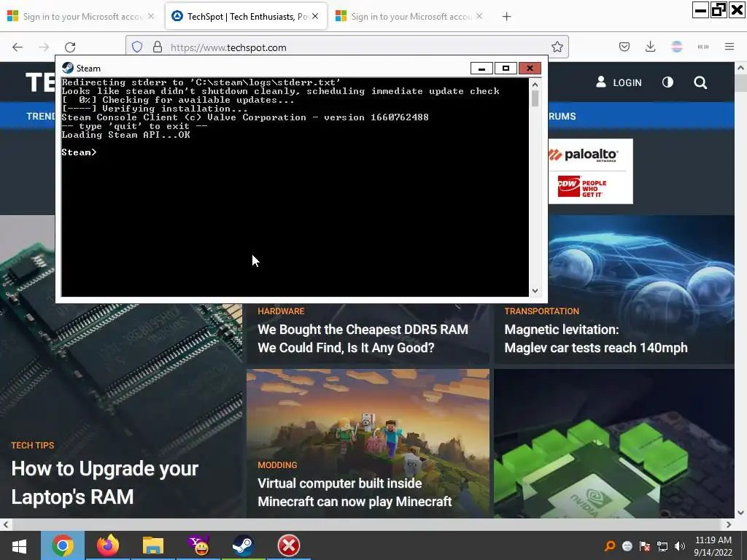
Task: Click the LOGIN link on TechSpot
Action: pos(619,82)
